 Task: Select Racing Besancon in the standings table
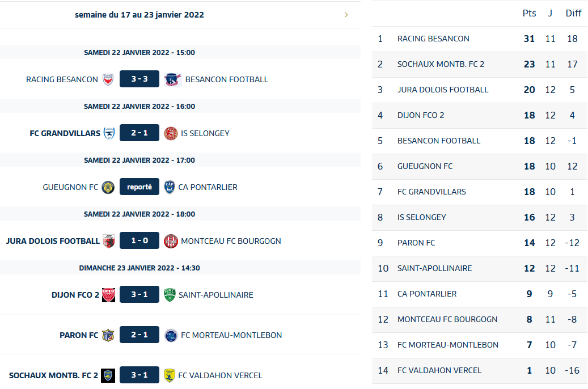pyautogui.click(x=433, y=39)
